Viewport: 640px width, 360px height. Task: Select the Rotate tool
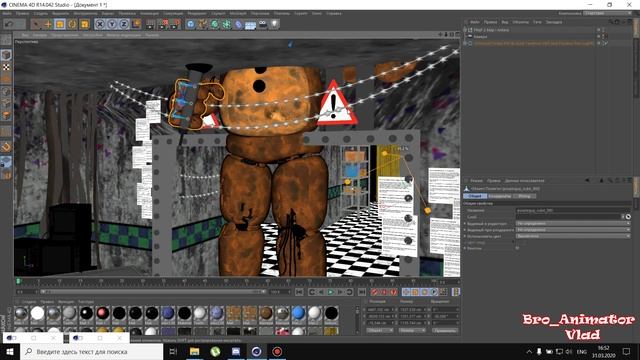(72, 24)
